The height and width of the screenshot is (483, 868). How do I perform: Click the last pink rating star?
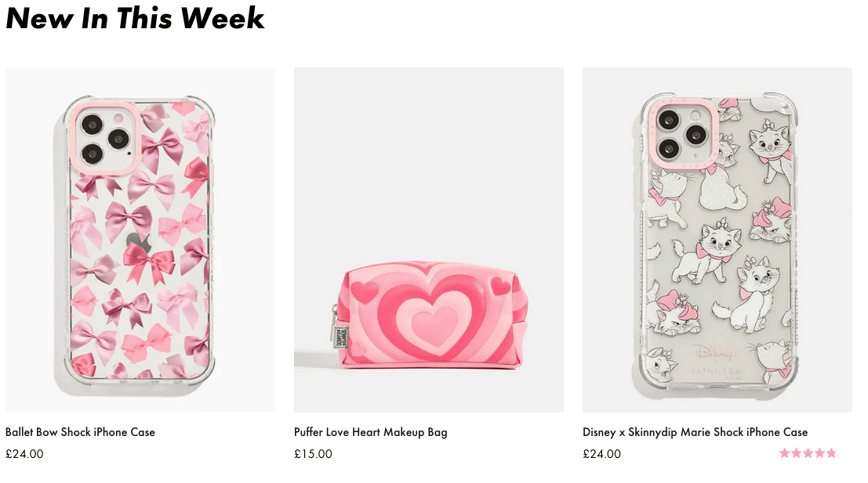pyautogui.click(x=831, y=453)
